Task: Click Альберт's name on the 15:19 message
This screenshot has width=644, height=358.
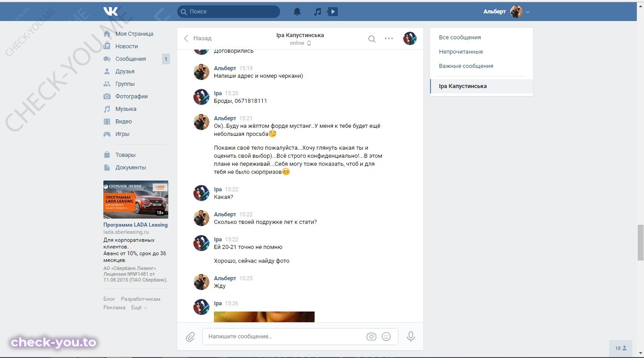Action: 225,68
